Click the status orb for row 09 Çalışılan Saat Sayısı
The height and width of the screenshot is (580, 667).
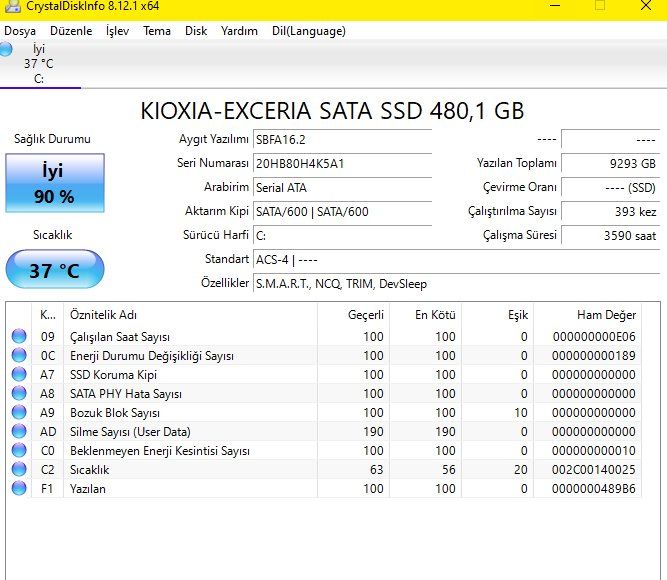[19, 336]
